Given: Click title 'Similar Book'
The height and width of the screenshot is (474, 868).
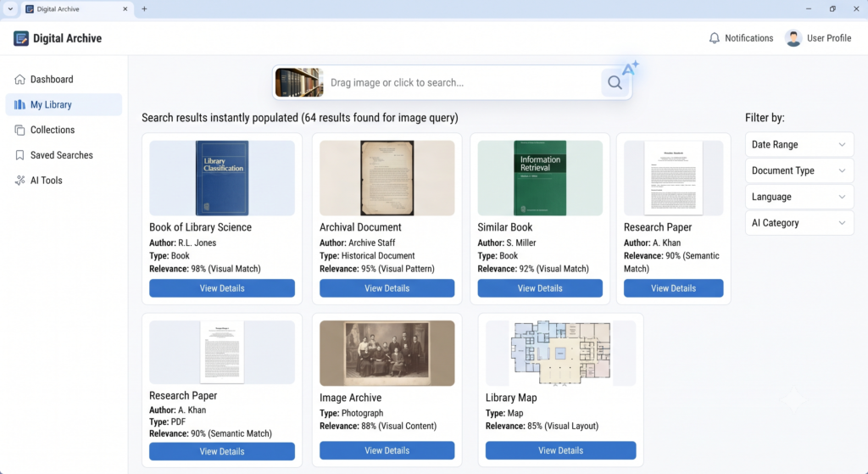Looking at the screenshot, I should (x=505, y=227).
